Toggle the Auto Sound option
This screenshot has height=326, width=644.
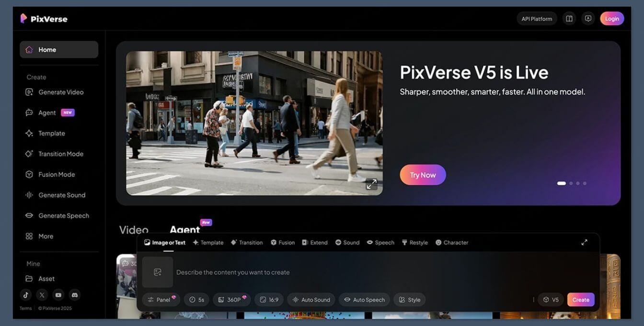(x=311, y=300)
